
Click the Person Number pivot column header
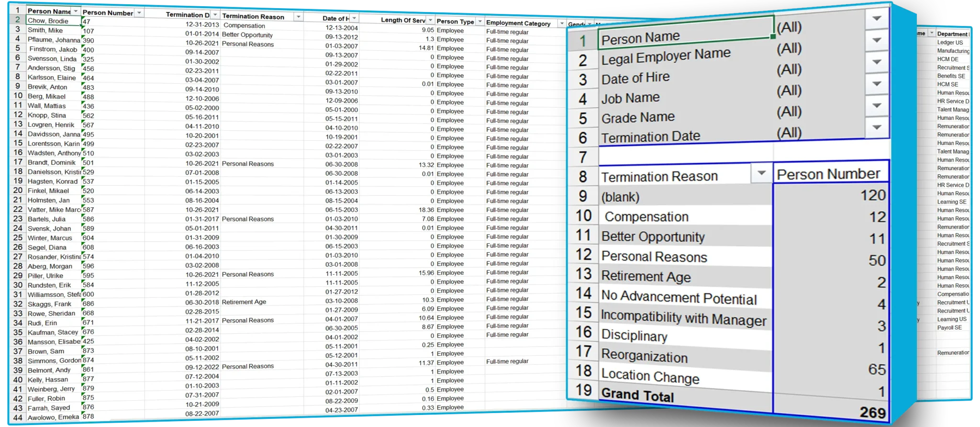[x=828, y=174]
